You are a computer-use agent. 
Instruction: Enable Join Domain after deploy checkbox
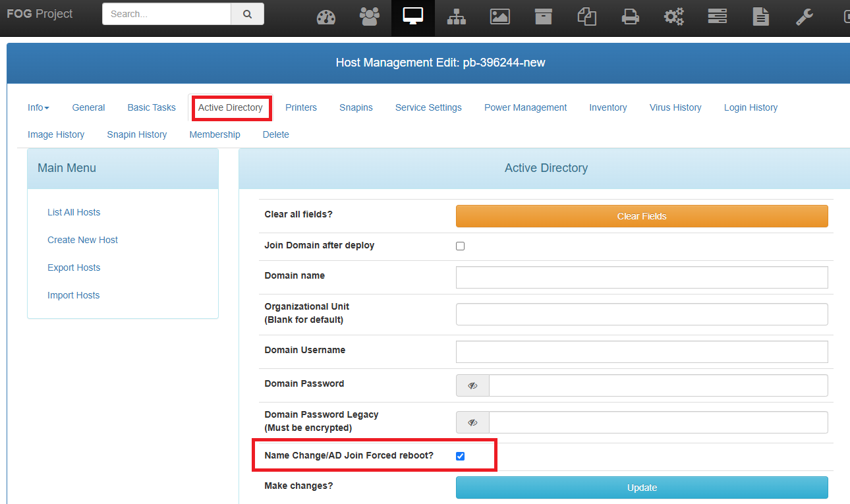[461, 246]
